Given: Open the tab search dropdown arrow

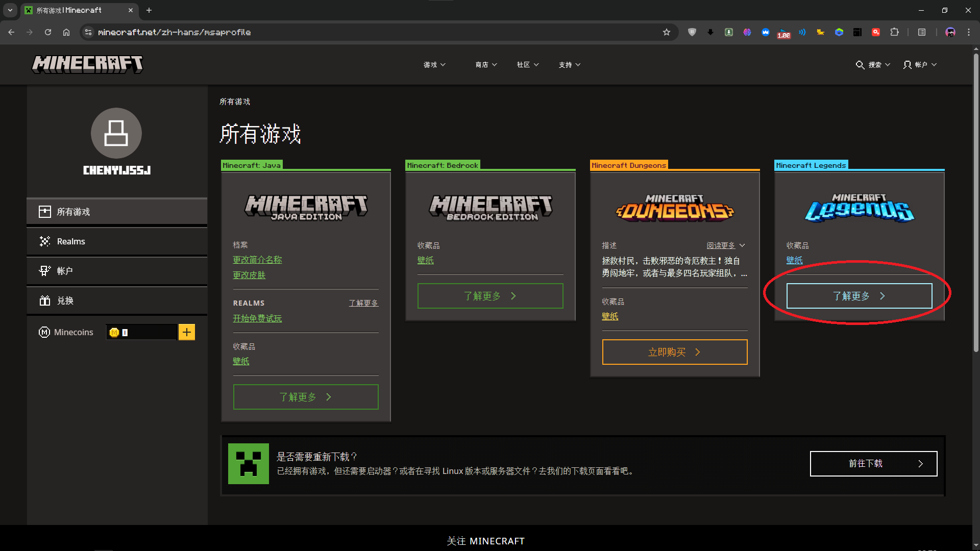Looking at the screenshot, I should click(x=10, y=10).
